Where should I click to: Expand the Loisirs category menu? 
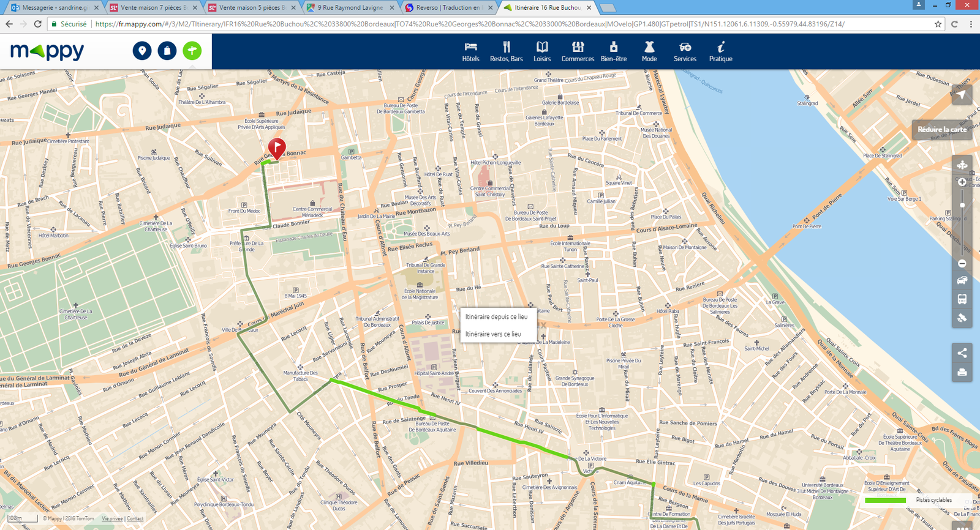tap(542, 51)
